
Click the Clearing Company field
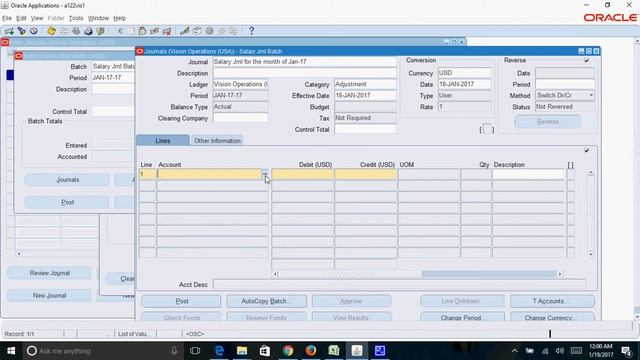(x=240, y=118)
